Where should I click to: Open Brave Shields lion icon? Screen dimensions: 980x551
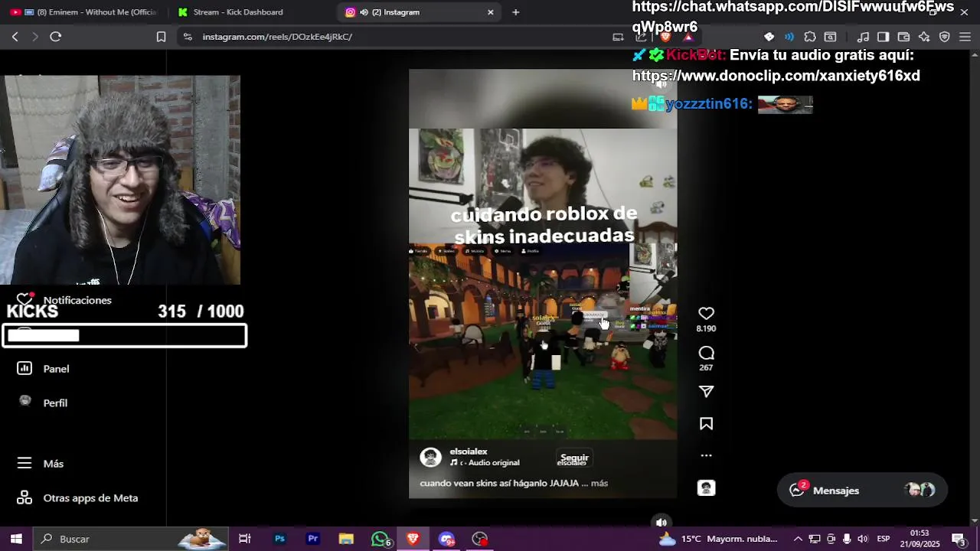[665, 37]
